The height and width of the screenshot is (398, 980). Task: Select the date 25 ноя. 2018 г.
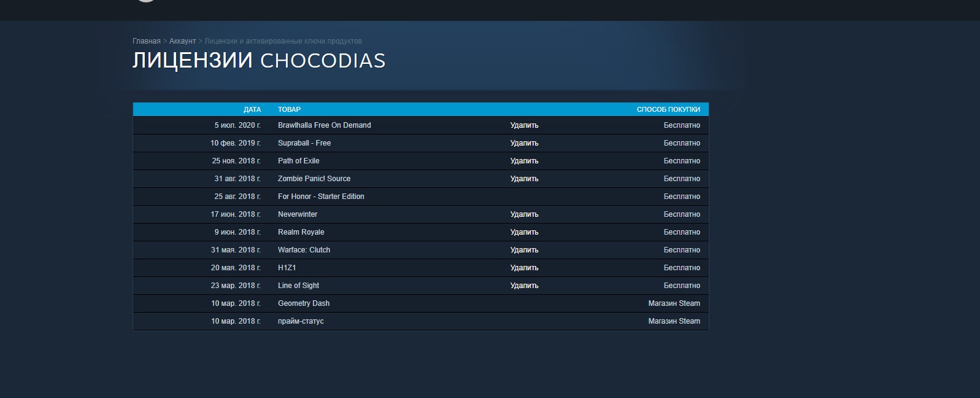click(236, 161)
